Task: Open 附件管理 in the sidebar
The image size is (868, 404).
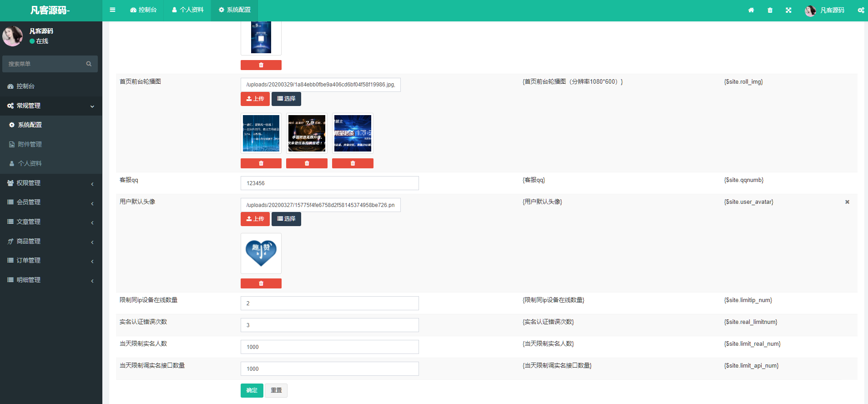Action: click(30, 144)
